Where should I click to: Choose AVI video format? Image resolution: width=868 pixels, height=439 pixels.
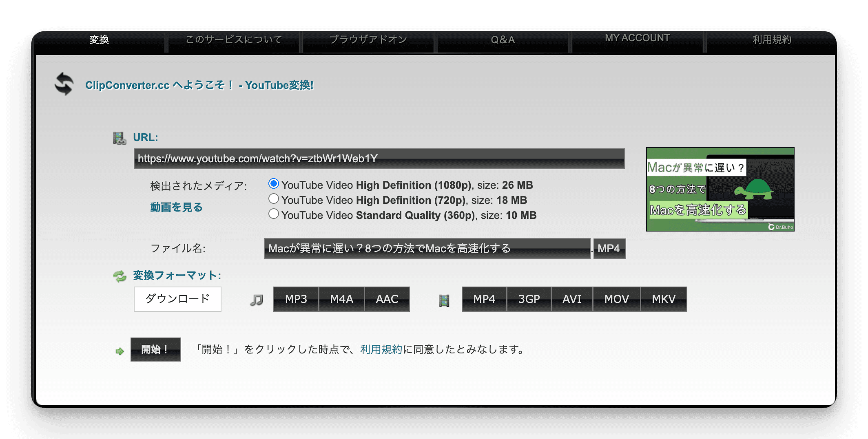pyautogui.click(x=572, y=299)
